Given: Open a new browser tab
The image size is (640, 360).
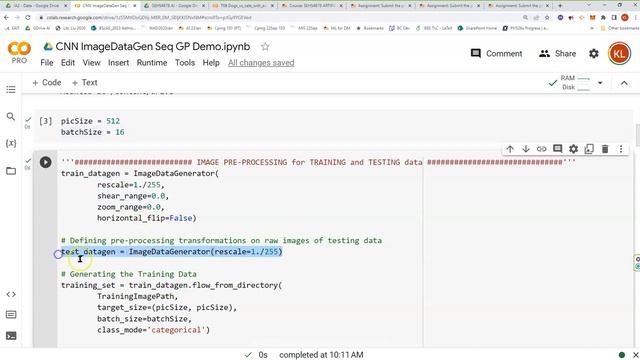Looking at the screenshot, I should pos(560,6).
